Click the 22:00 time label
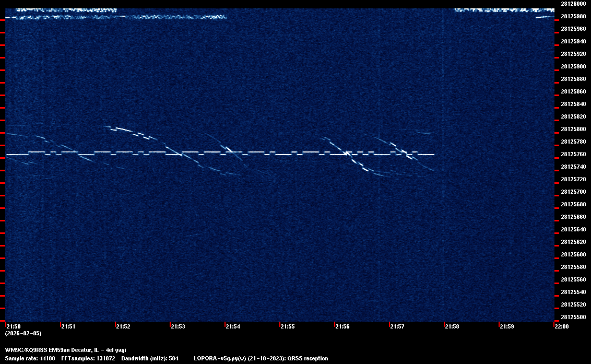The height and width of the screenshot is (364, 591). 561,326
